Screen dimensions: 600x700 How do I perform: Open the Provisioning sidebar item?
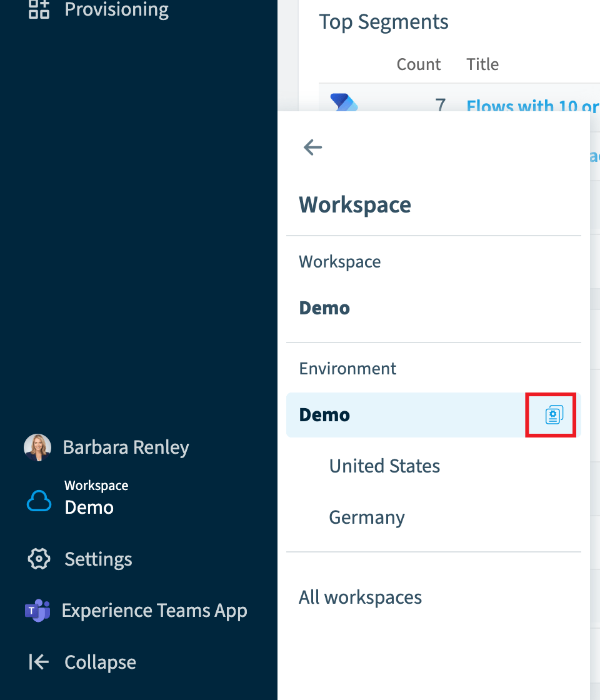click(x=98, y=9)
